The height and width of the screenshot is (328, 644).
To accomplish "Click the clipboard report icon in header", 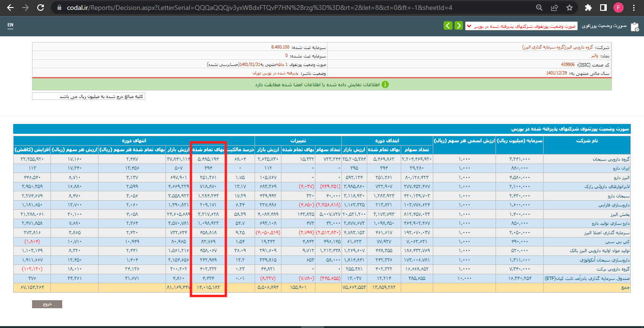I will pyautogui.click(x=635, y=26).
